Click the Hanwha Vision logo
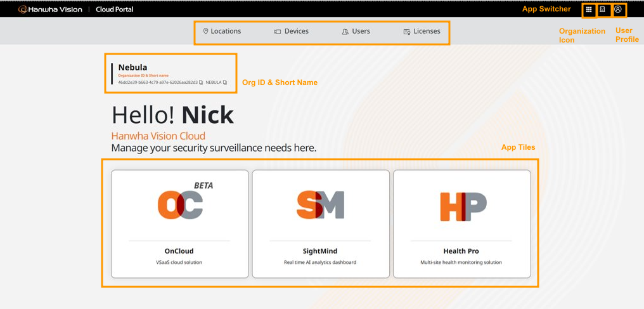This screenshot has width=644, height=309. pyautogui.click(x=50, y=10)
